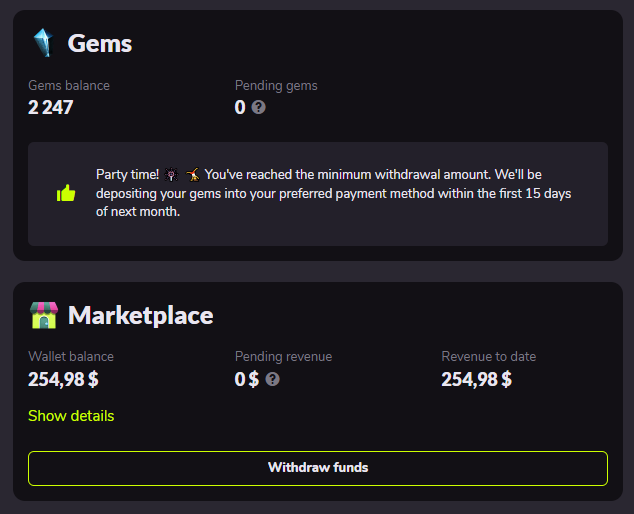Image resolution: width=634 pixels, height=514 pixels.
Task: Click the Gems section heading
Action: (100, 43)
